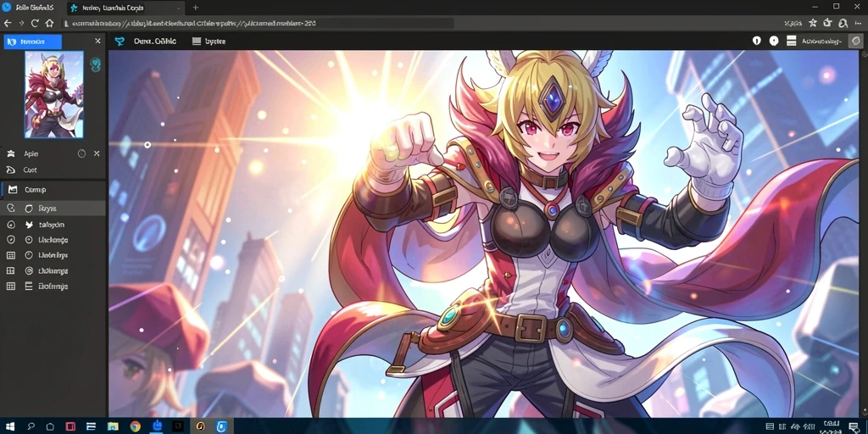The width and height of the screenshot is (868, 434).
Task: Open Task View from the taskbar
Action: (x=50, y=426)
